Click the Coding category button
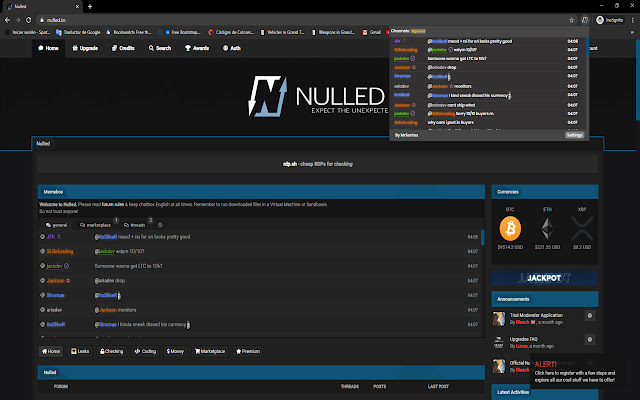This screenshot has width=640, height=400. pos(145,351)
